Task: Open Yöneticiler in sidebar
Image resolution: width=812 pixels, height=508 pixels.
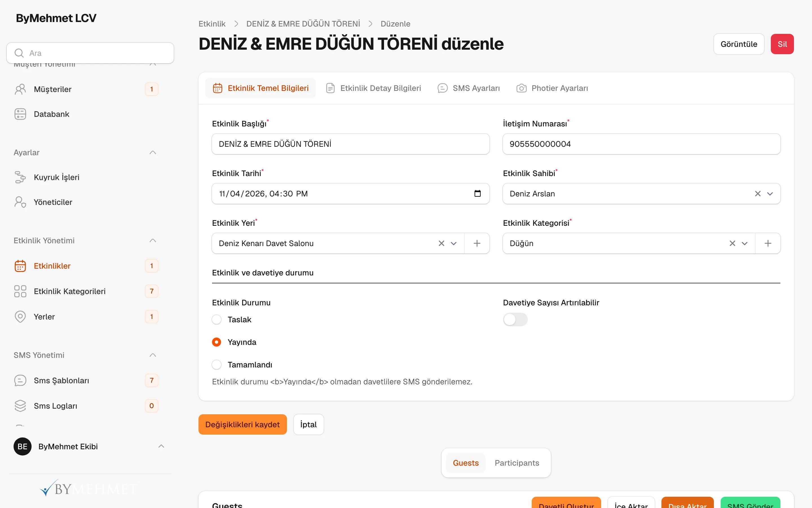Action: click(x=85, y=202)
